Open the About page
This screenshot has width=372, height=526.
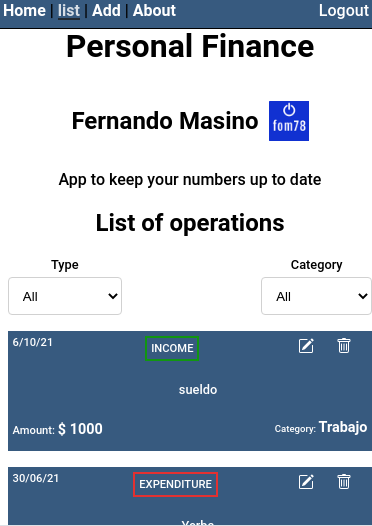click(154, 10)
